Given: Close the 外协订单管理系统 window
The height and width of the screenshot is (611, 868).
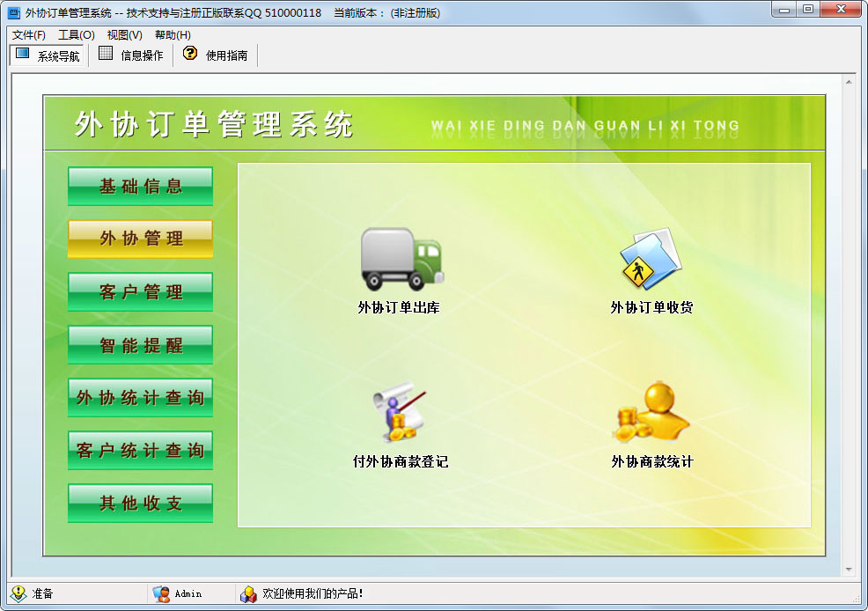Looking at the screenshot, I should click(841, 10).
